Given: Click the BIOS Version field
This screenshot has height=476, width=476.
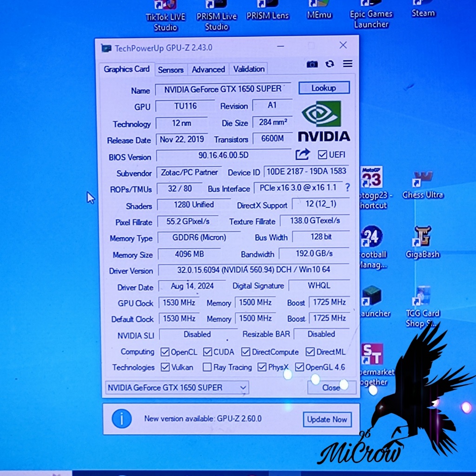Looking at the screenshot, I should pos(223,156).
